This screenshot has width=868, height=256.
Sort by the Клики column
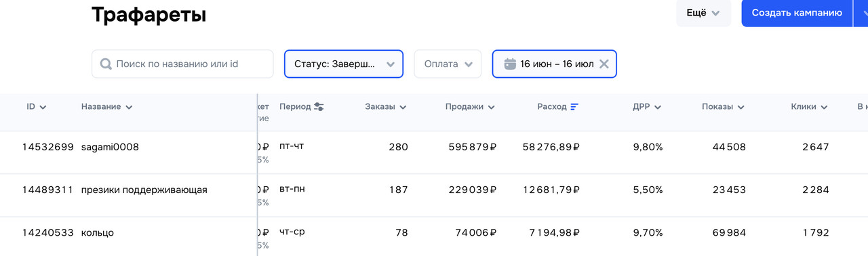(809, 107)
